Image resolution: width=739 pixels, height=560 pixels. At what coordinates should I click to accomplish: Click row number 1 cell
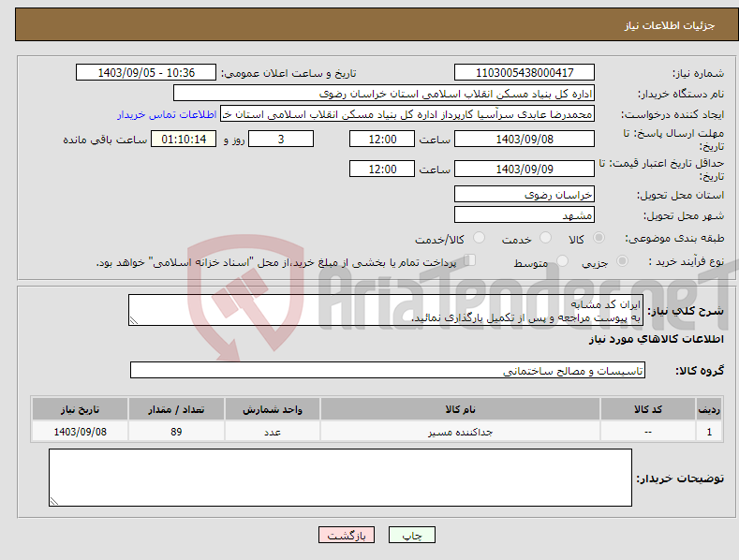709,432
